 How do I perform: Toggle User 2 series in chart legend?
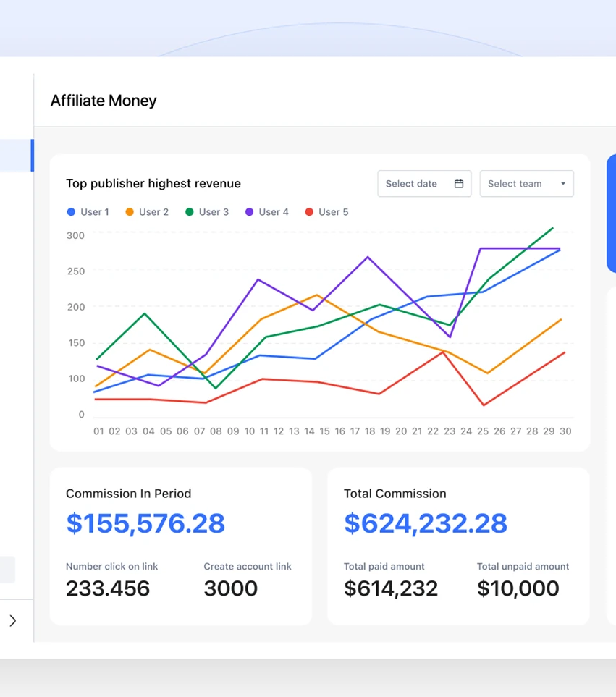146,212
